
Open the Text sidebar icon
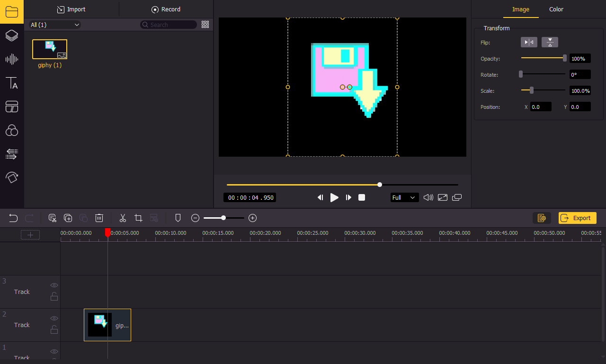point(12,83)
